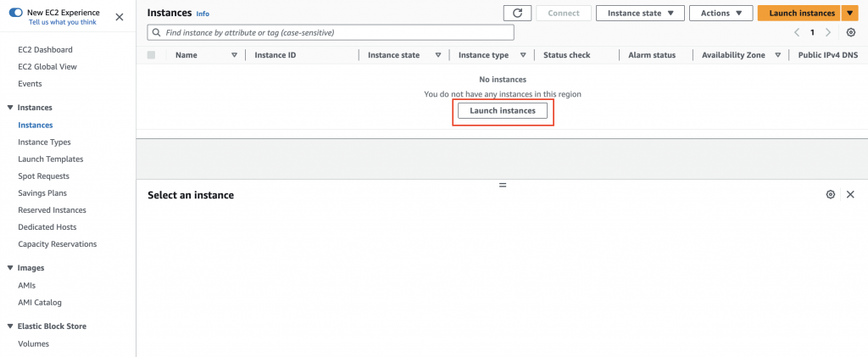868x357 pixels.
Task: Click the Alarm status column header
Action: point(652,55)
